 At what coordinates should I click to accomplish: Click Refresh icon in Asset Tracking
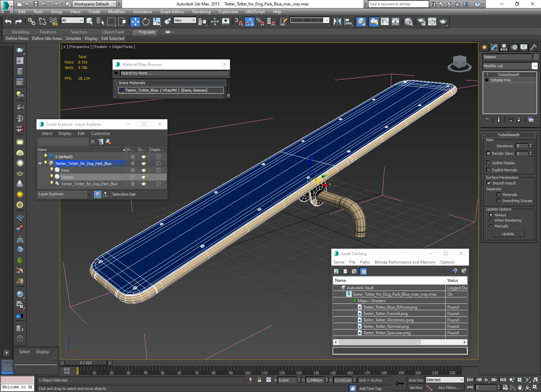336,271
